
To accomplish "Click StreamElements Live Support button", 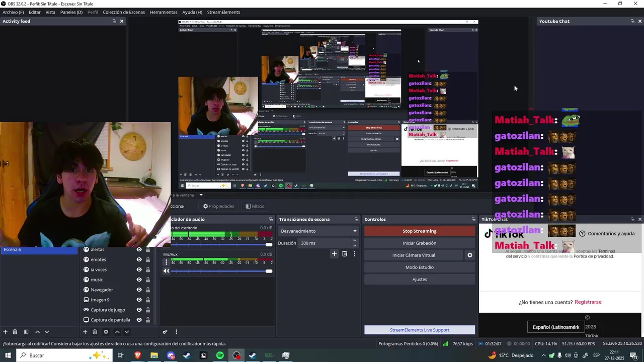I will tap(420, 330).
